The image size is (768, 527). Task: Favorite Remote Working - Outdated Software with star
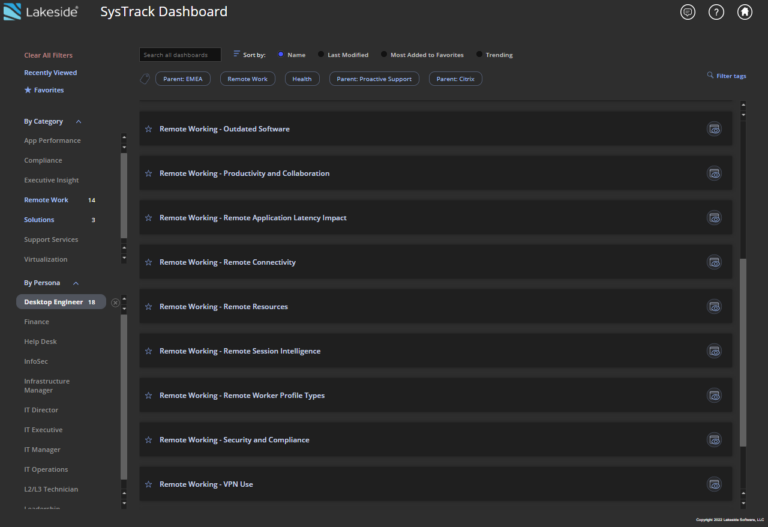(x=148, y=129)
